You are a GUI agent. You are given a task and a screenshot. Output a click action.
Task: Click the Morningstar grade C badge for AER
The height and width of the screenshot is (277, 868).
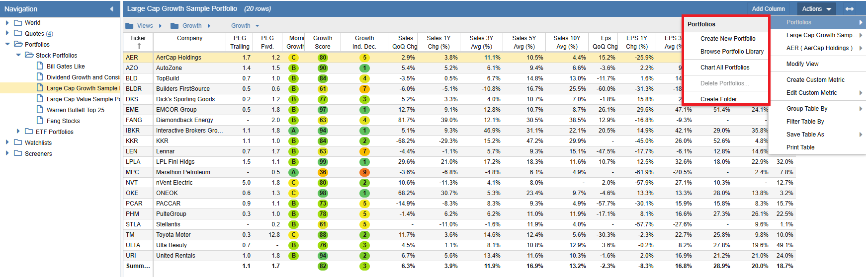point(294,58)
